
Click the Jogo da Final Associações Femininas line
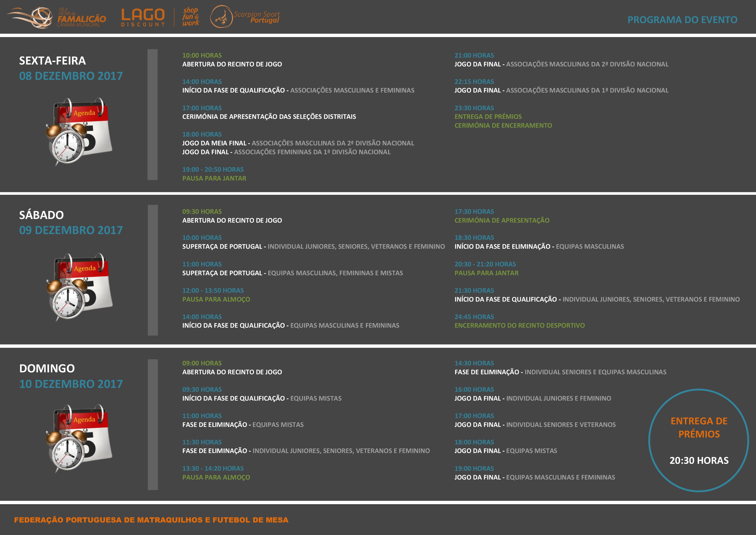[x=286, y=152]
